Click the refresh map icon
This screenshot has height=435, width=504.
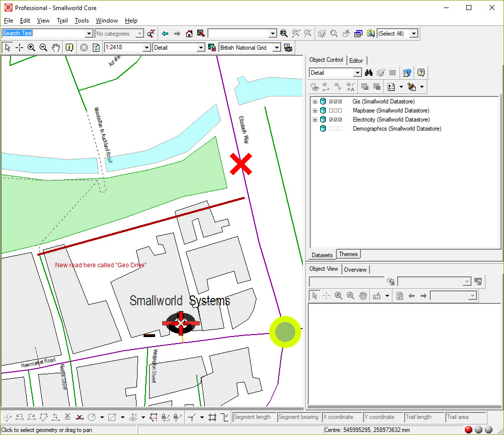pos(96,48)
